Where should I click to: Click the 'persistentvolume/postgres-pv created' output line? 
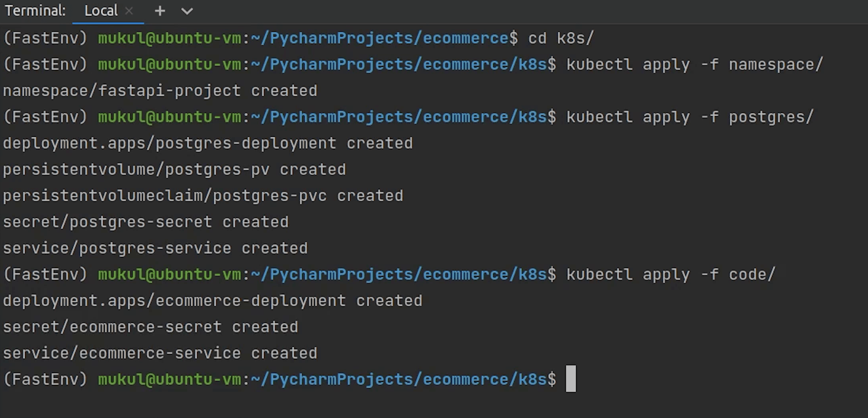tap(174, 169)
